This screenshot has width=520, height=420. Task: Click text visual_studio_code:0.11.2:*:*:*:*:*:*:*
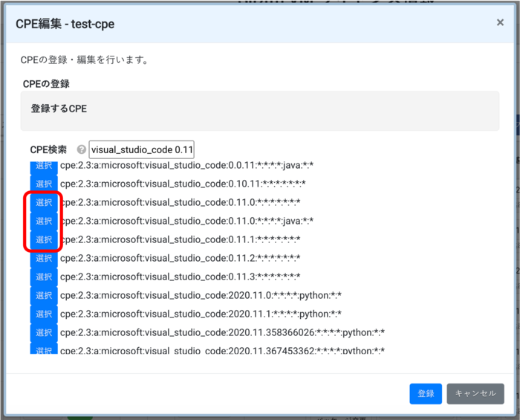(x=180, y=258)
